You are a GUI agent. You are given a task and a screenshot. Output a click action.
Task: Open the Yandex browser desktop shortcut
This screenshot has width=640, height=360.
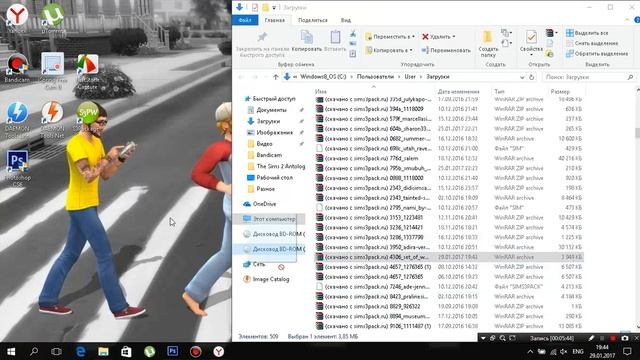17,16
